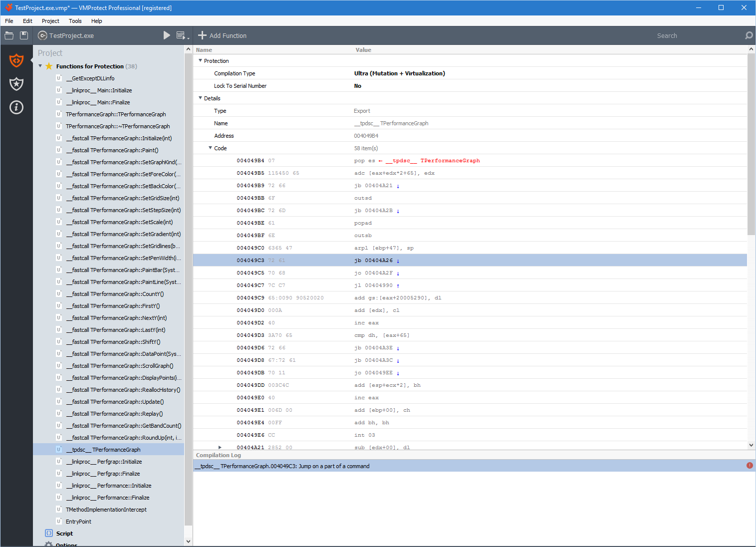Select TPerformanceGraph::ScrollGraph() function
This screenshot has width=756, height=547.
pos(119,366)
